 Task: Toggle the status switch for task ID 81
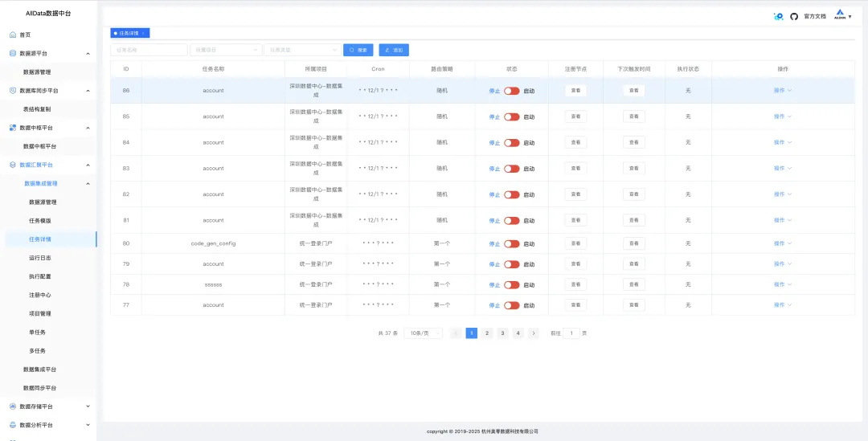(511, 221)
